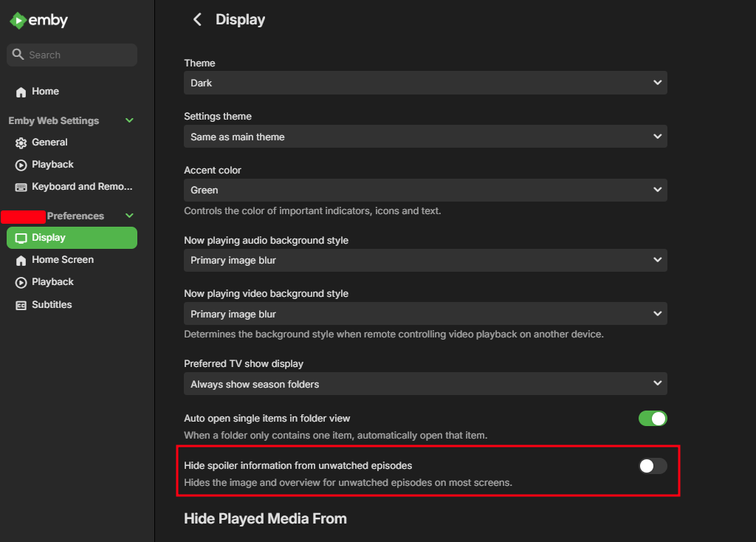
Task: Click the back arrow beside Display
Action: (x=197, y=20)
